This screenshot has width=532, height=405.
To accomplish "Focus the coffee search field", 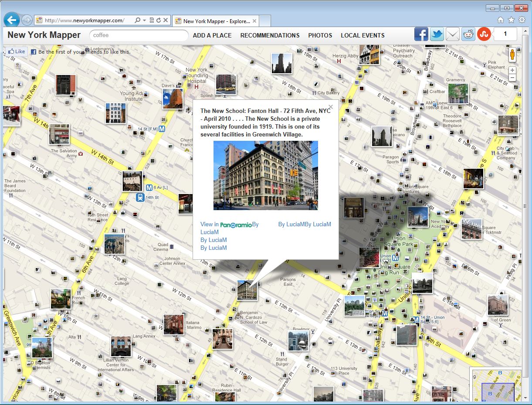I will (x=139, y=35).
